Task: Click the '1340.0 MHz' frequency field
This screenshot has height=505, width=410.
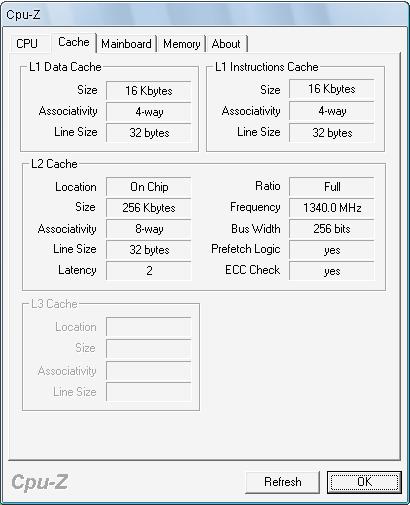Action: tap(332, 208)
